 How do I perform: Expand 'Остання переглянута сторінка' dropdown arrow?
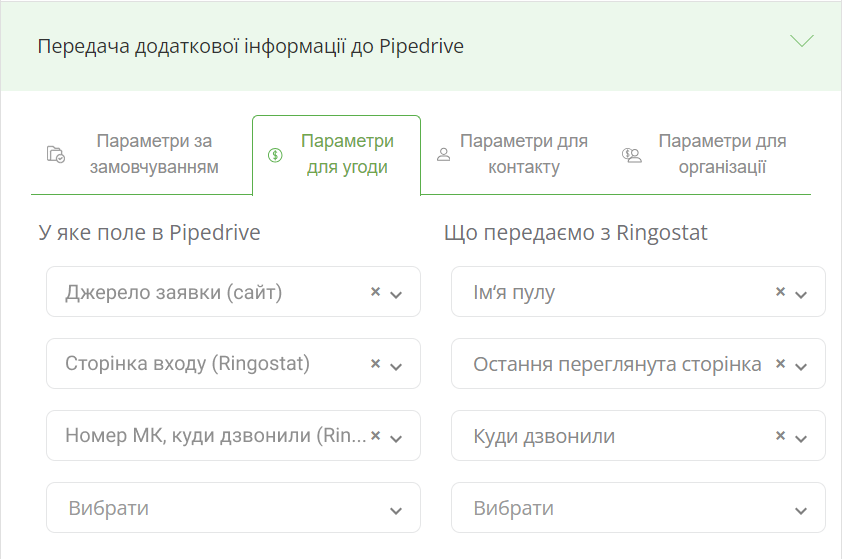pos(801,366)
